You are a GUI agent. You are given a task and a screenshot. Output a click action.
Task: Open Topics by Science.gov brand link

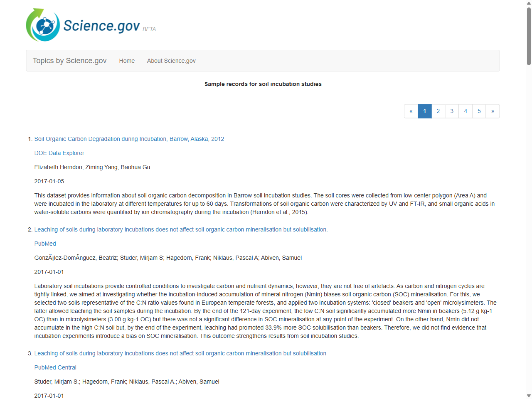pos(69,61)
